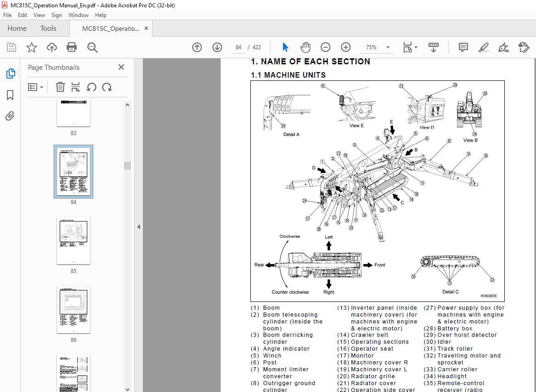Click '(14) Crawler belt' list entry

363,335
